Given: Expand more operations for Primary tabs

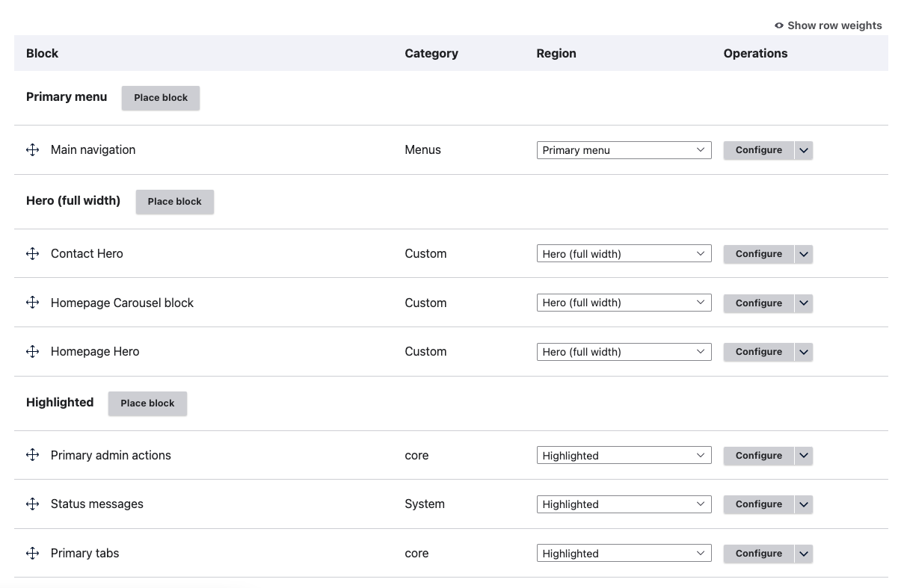Looking at the screenshot, I should click(804, 554).
